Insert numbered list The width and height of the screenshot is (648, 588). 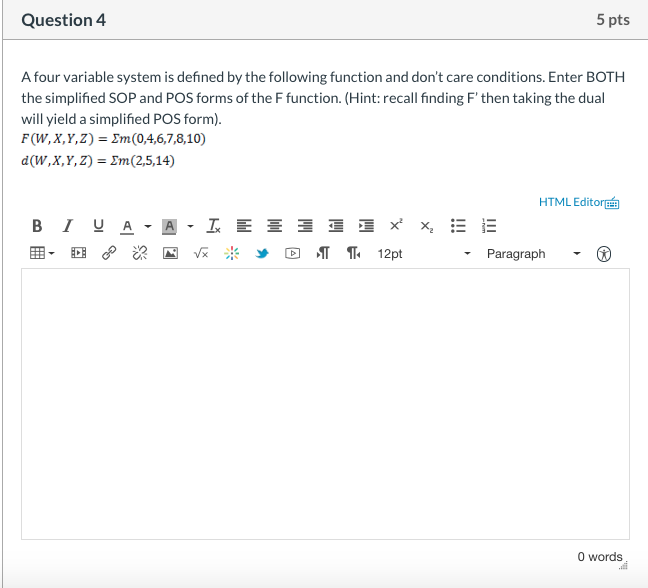[x=488, y=226]
